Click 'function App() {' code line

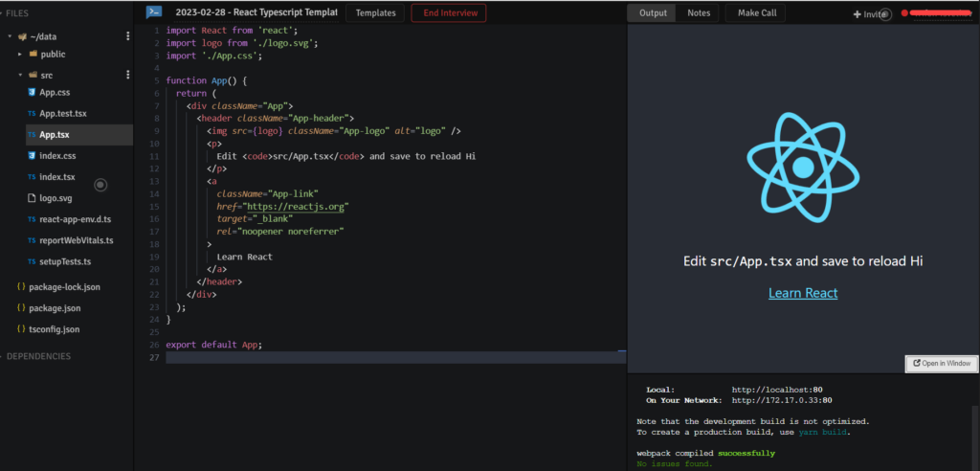coord(207,80)
